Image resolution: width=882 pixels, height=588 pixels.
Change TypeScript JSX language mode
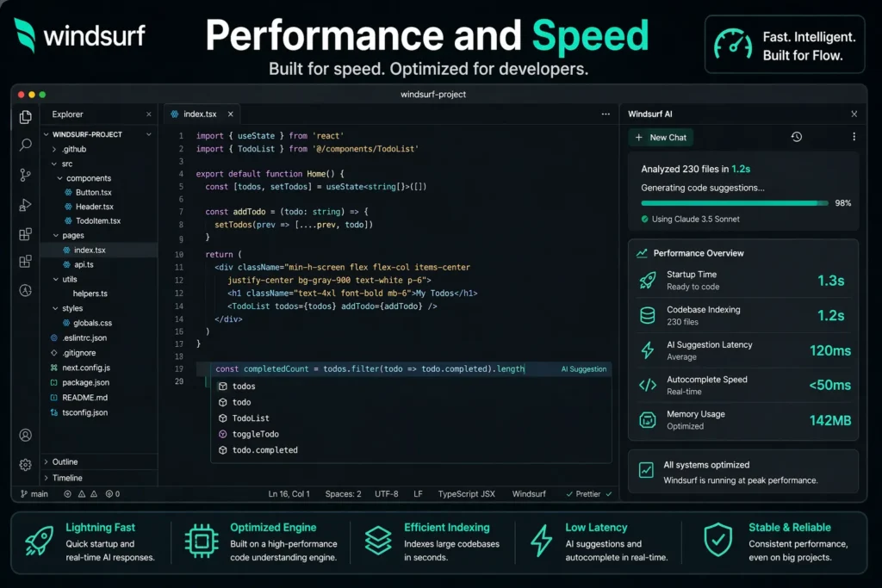[466, 494]
